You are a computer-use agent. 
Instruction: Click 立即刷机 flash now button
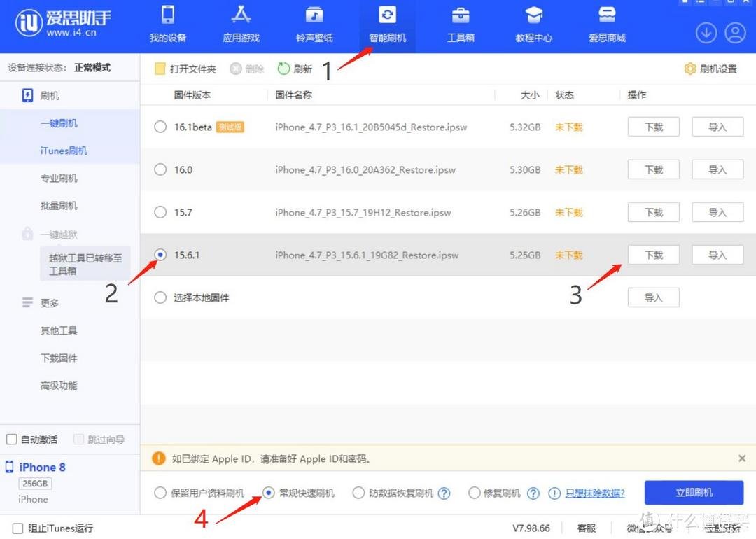pos(694,493)
